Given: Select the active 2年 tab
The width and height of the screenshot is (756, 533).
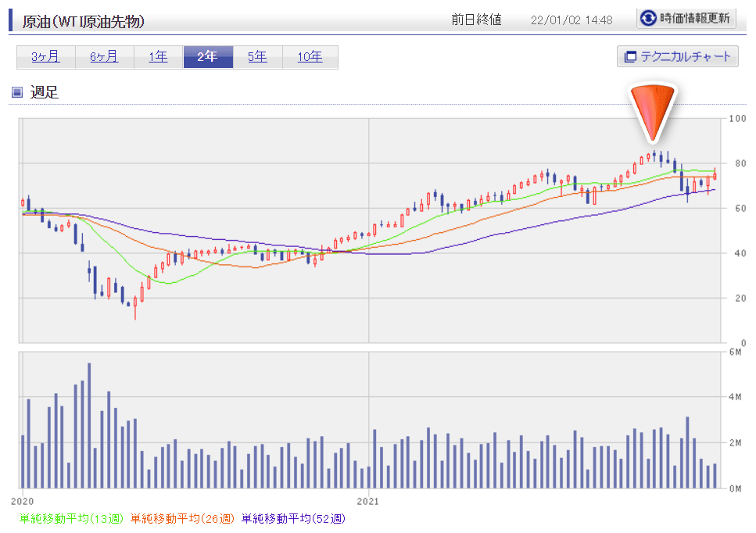Looking at the screenshot, I should 208,57.
